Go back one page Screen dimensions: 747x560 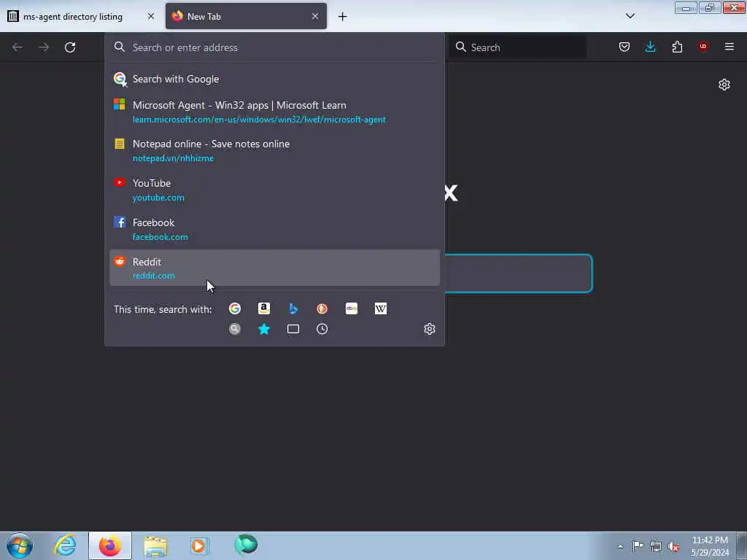pos(18,47)
